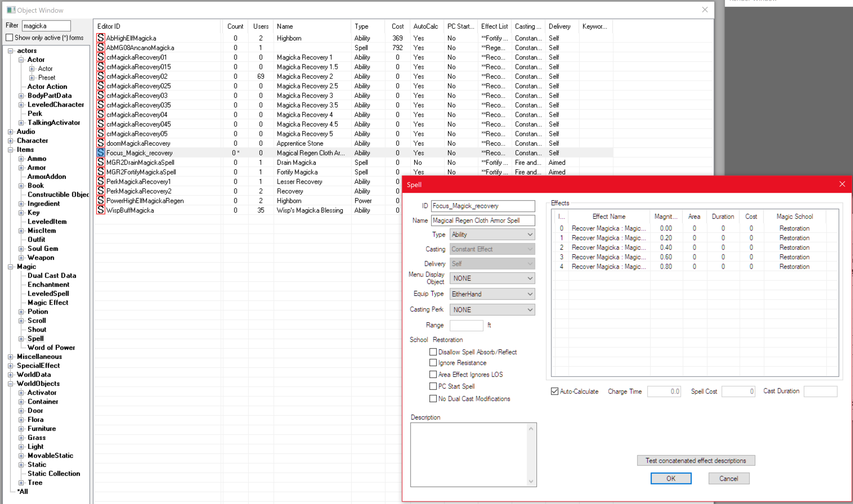Screen dimensions: 853x504
Task: Select Magic Effect in the tree
Action: coord(48,302)
